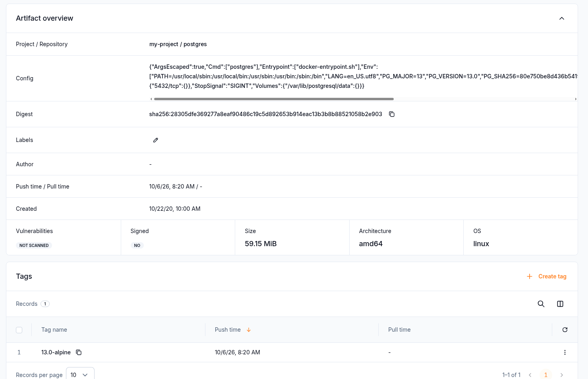Click the Artifact overview heading

pyautogui.click(x=44, y=18)
